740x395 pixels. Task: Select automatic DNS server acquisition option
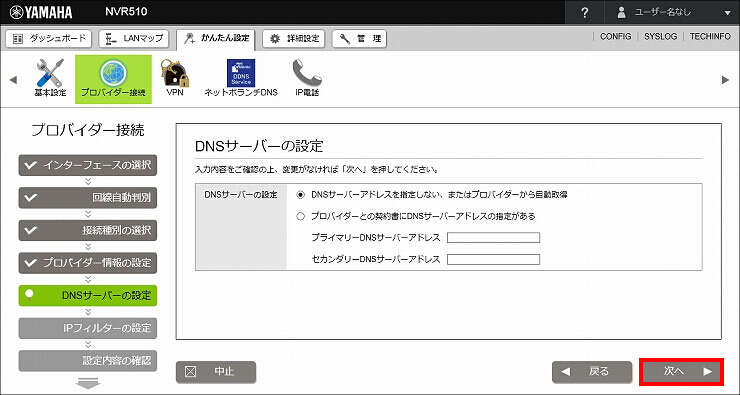[301, 195]
